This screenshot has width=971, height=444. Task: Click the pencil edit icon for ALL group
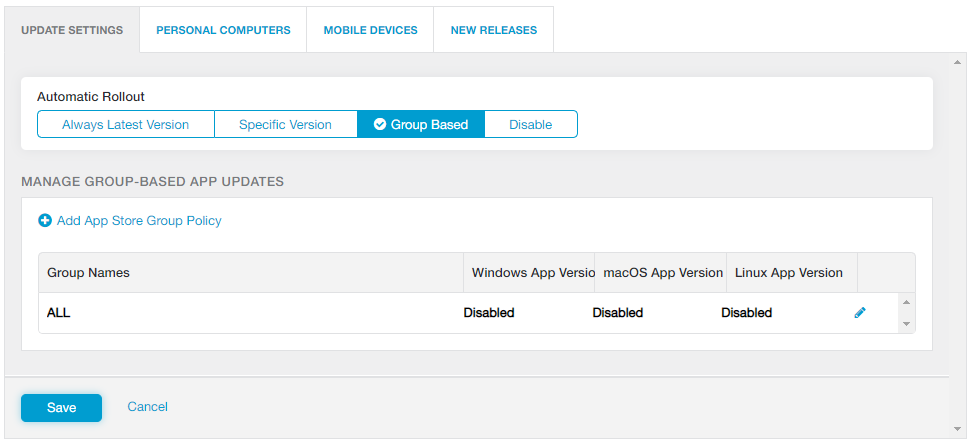[x=860, y=313]
